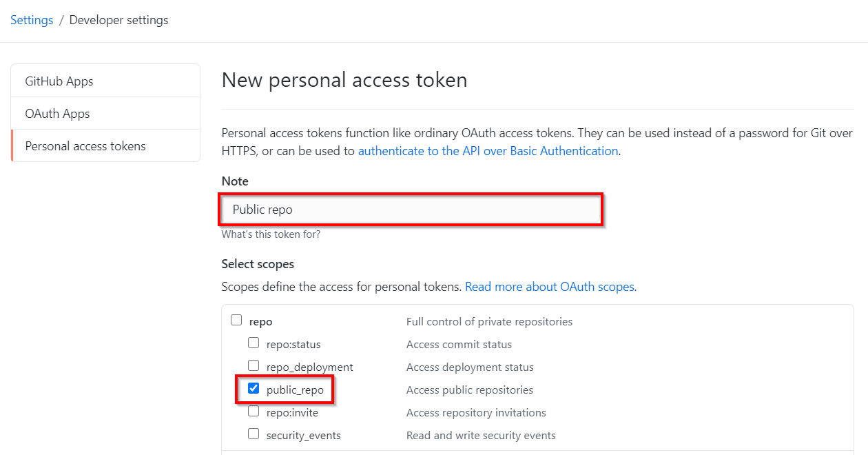868x455 pixels.
Task: Check the repo:status scope checkbox
Action: 254,343
